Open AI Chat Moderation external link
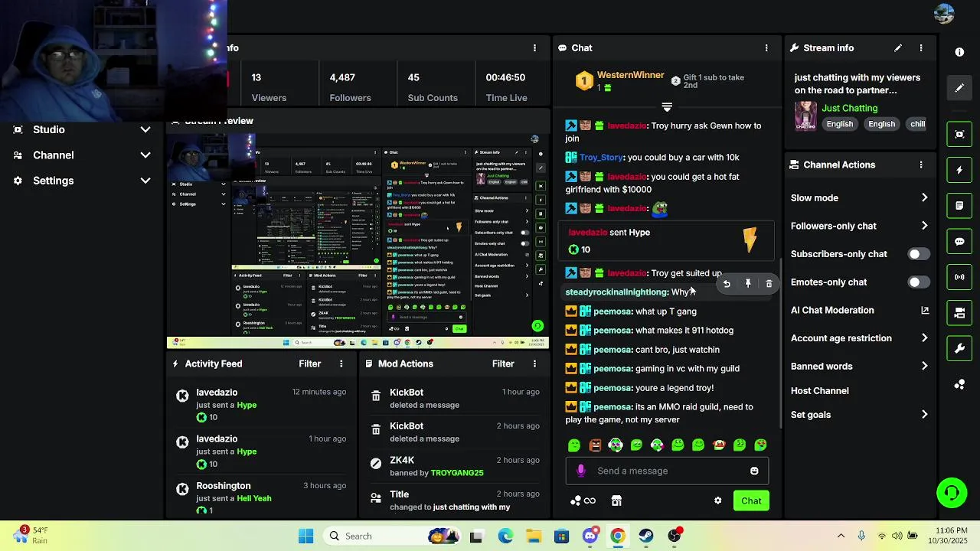This screenshot has width=980, height=551. click(x=925, y=310)
